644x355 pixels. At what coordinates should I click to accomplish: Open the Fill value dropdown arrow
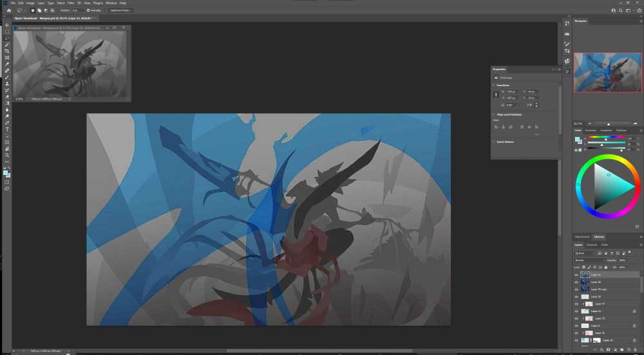pyautogui.click(x=627, y=268)
